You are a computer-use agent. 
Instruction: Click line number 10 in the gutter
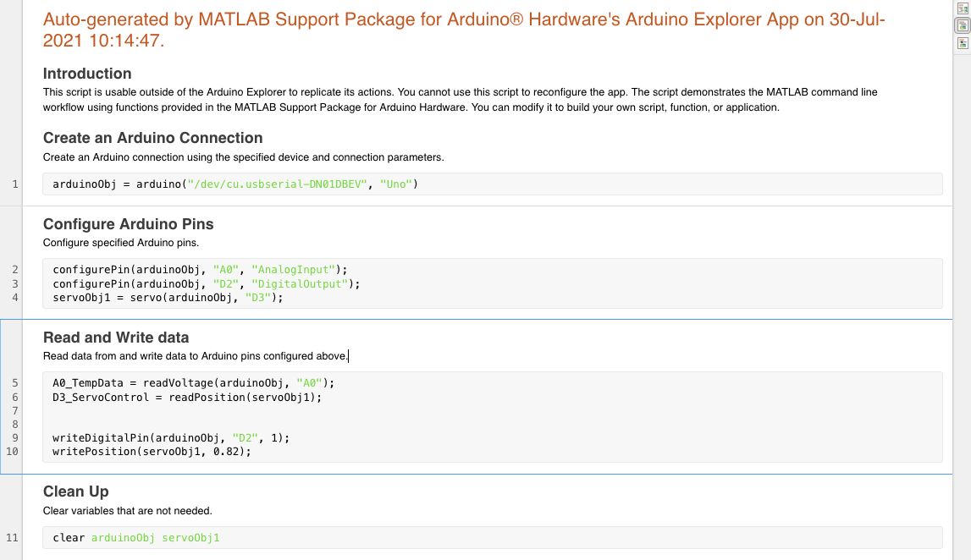(x=13, y=452)
